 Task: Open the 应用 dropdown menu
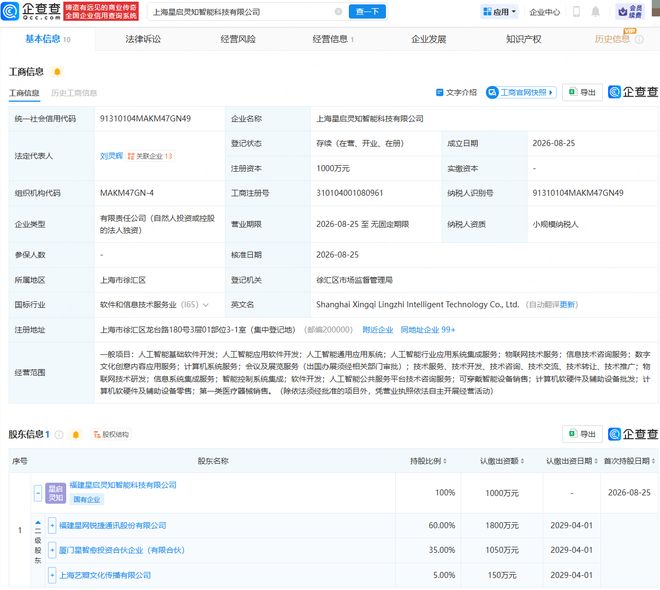pos(499,12)
